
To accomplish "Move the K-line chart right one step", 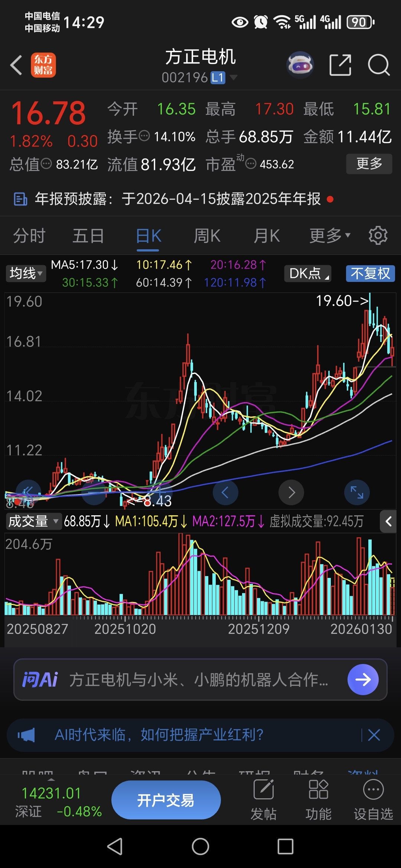I will [x=291, y=493].
